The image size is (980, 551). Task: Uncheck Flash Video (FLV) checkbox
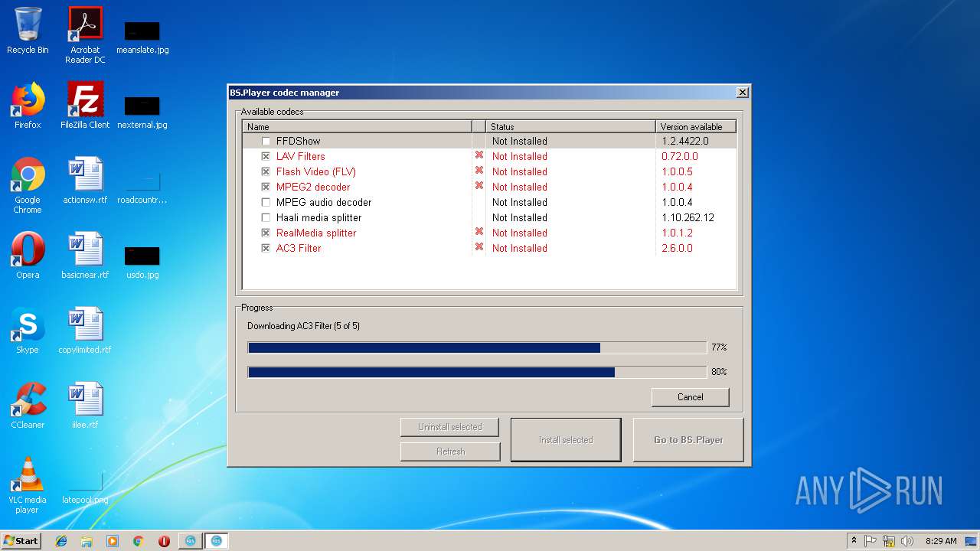pyautogui.click(x=266, y=172)
